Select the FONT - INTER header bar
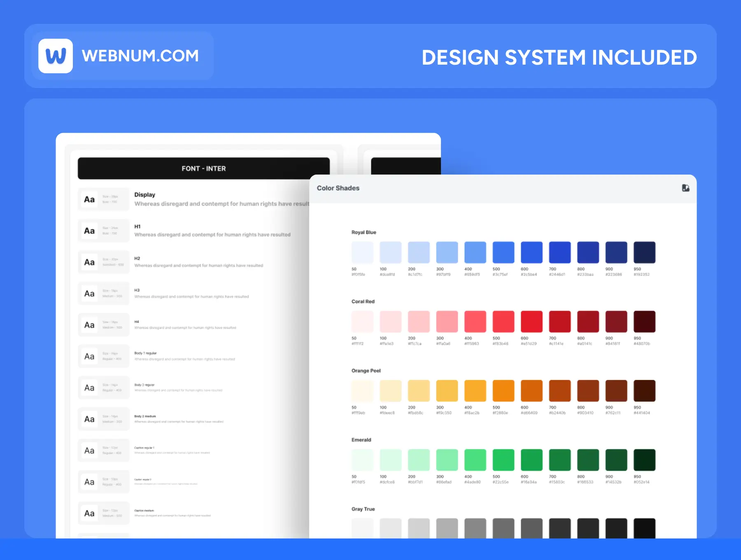The image size is (741, 560). (203, 168)
